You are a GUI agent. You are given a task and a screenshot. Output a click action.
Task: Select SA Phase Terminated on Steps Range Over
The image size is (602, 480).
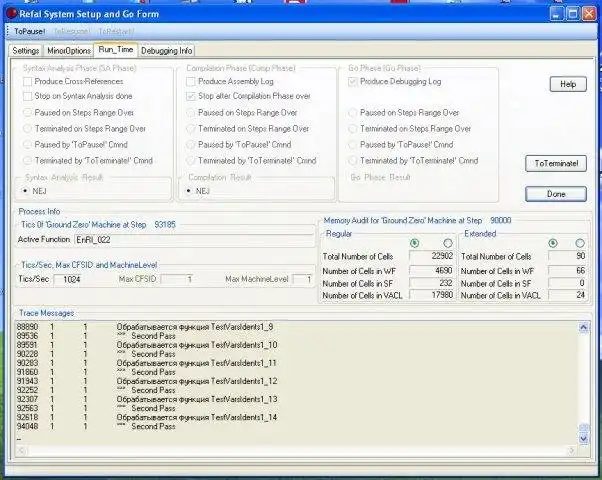(x=27, y=129)
